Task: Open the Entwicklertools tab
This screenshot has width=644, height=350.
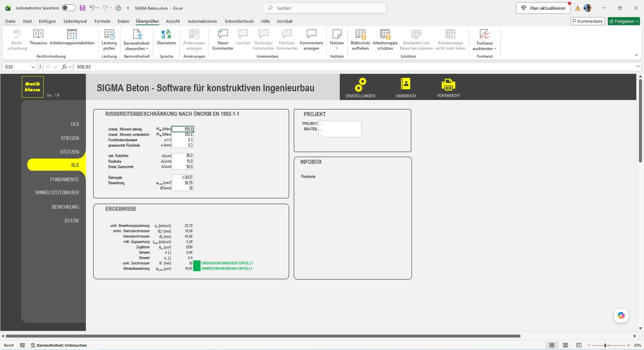Action: (x=239, y=21)
